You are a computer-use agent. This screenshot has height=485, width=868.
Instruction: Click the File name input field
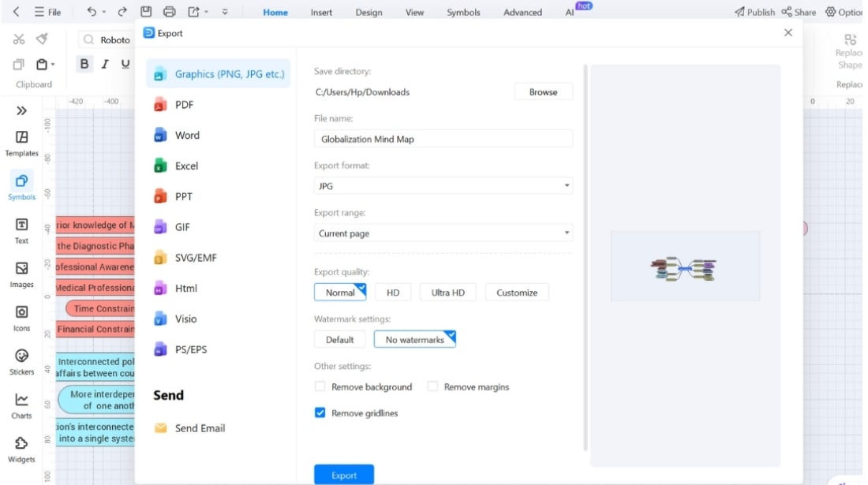[443, 139]
